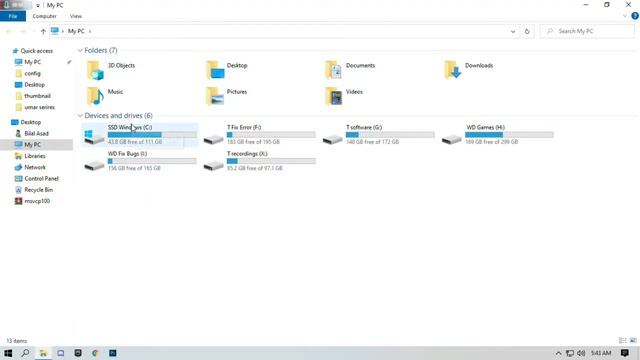Switch to details view in status bar
The height and width of the screenshot is (360, 640).
click(622, 340)
